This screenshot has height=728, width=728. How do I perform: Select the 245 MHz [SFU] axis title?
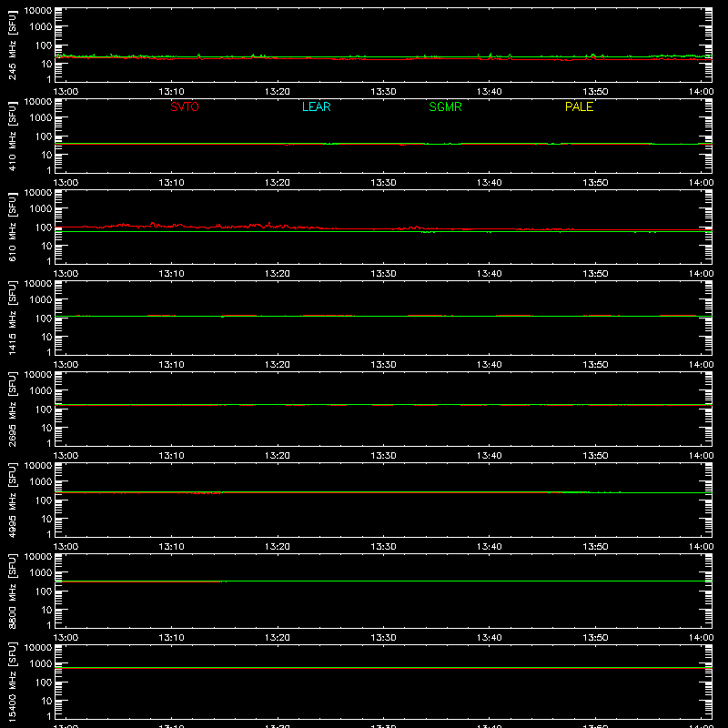12,45
